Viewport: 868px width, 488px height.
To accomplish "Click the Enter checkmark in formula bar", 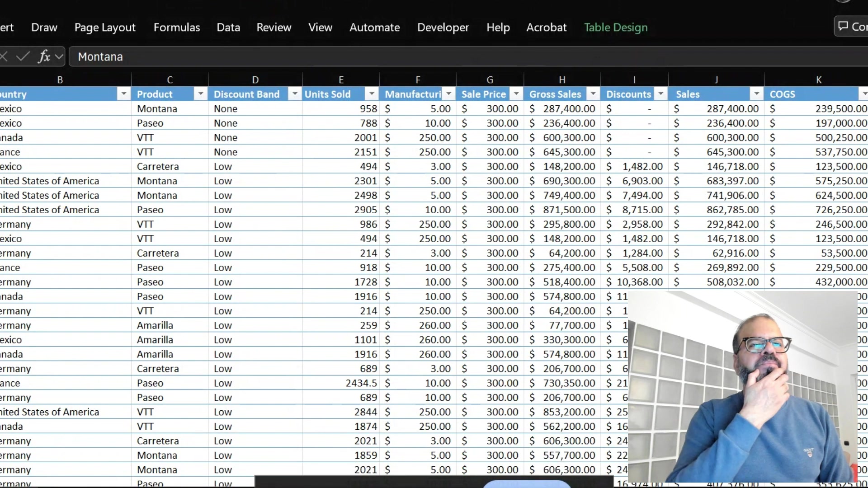I will point(23,56).
